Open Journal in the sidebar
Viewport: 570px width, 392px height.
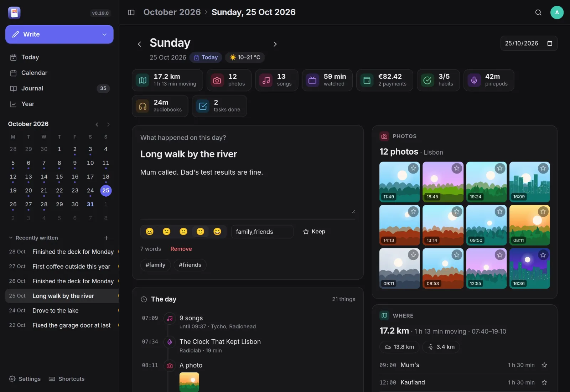pyautogui.click(x=59, y=88)
